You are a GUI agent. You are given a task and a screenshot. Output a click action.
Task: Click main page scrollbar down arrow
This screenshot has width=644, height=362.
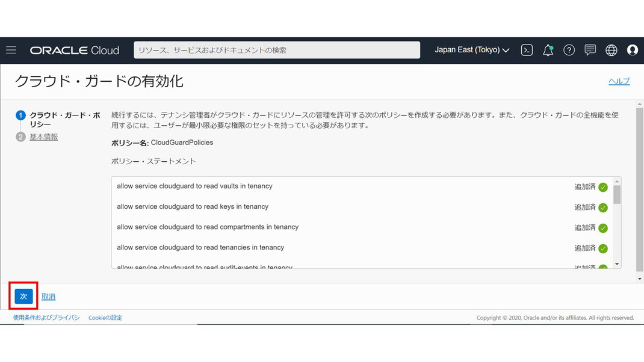point(639,278)
